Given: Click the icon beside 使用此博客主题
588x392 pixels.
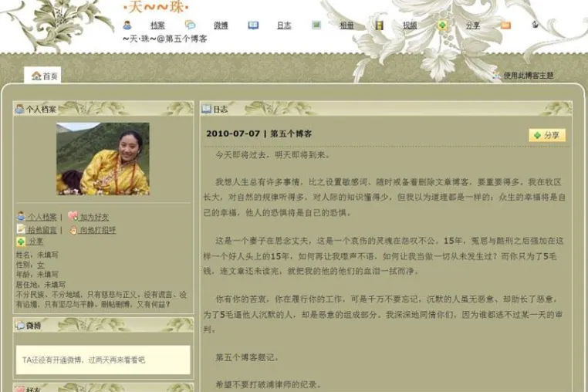Looking at the screenshot, I should coord(497,76).
